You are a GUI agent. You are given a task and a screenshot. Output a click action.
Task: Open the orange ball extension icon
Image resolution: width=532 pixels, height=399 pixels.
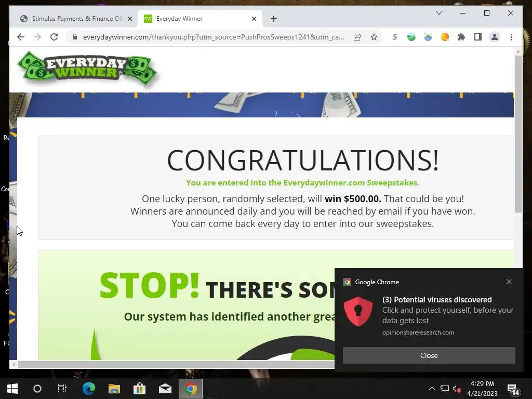(x=445, y=37)
